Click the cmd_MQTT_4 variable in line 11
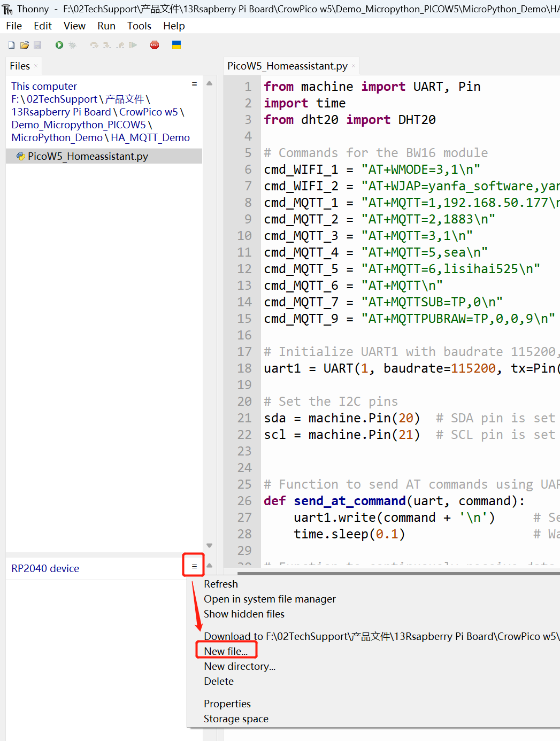This screenshot has width=560, height=741. (x=301, y=252)
